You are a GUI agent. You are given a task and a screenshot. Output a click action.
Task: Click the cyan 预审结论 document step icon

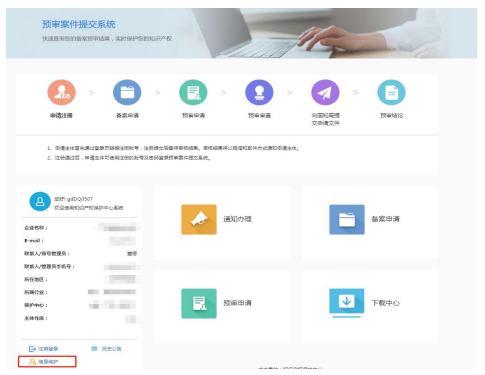(x=391, y=92)
